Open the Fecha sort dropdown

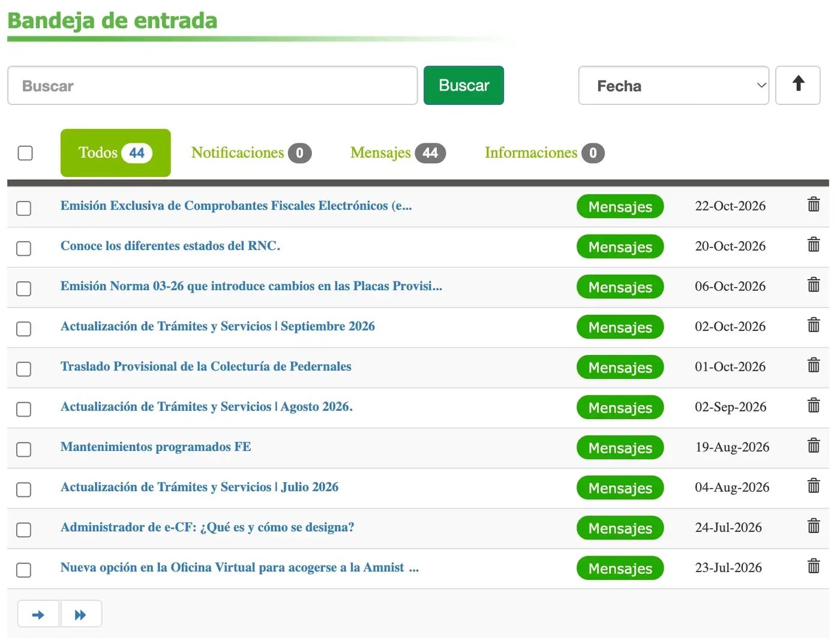click(x=673, y=85)
